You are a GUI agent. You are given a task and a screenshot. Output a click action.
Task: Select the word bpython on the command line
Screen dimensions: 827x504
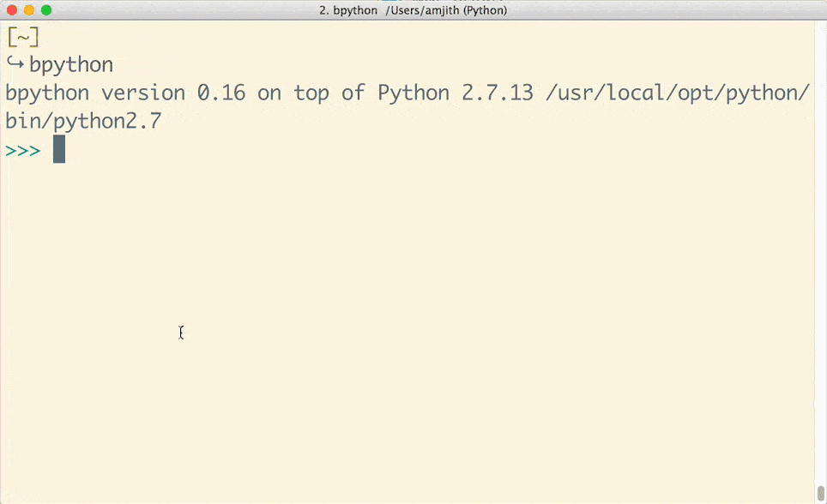71,64
